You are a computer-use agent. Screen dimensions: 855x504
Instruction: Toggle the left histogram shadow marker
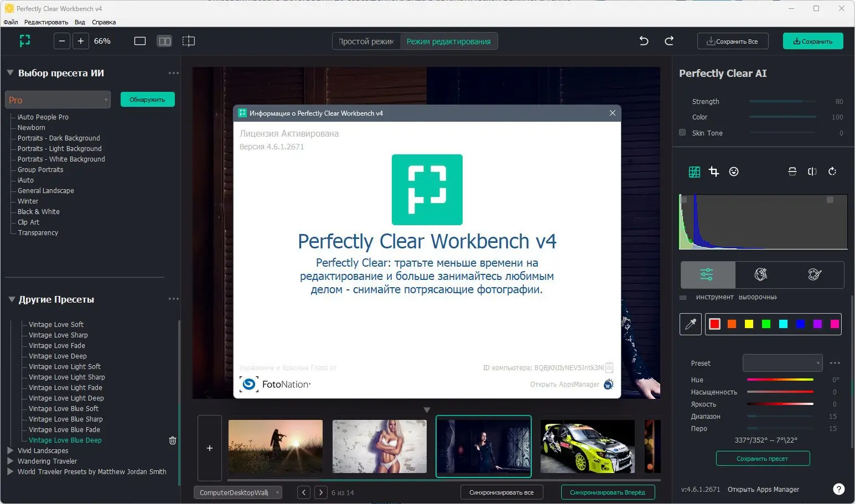click(x=684, y=199)
